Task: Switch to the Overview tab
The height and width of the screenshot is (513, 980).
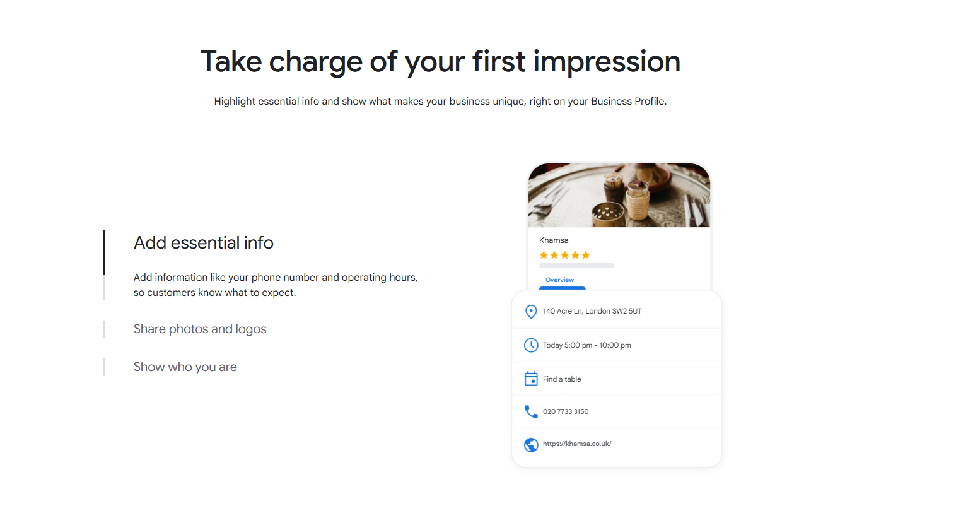Action: click(560, 280)
